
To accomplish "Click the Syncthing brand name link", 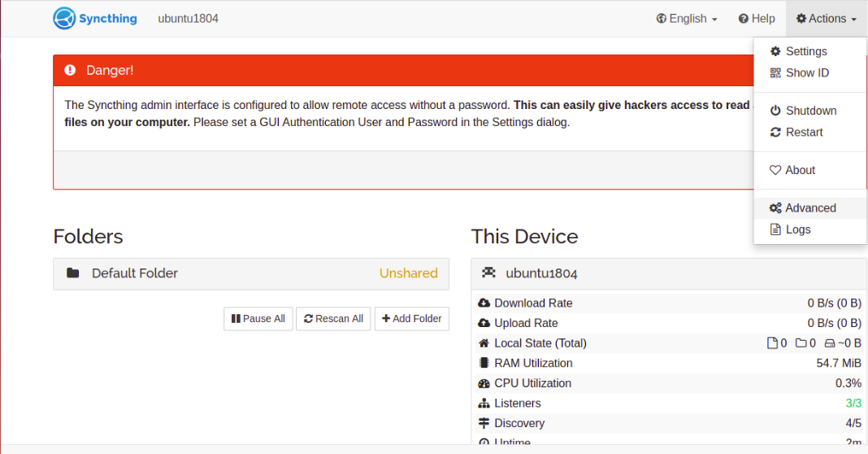I will [x=108, y=19].
